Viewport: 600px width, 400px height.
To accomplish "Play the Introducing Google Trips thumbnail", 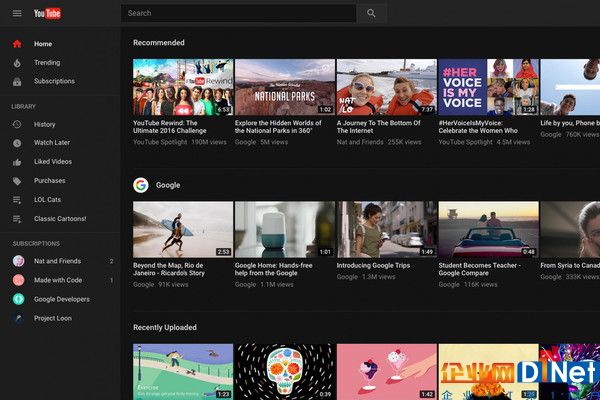I will pyautogui.click(x=386, y=229).
